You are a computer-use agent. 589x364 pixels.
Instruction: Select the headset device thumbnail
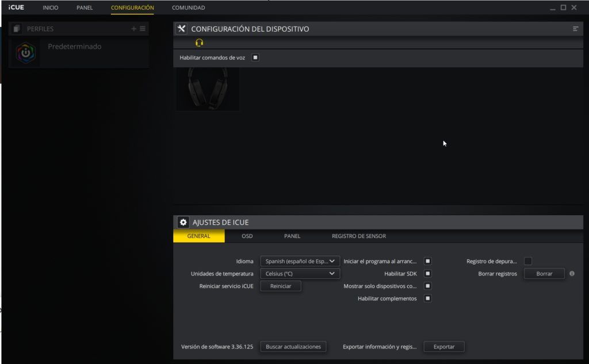click(x=208, y=89)
